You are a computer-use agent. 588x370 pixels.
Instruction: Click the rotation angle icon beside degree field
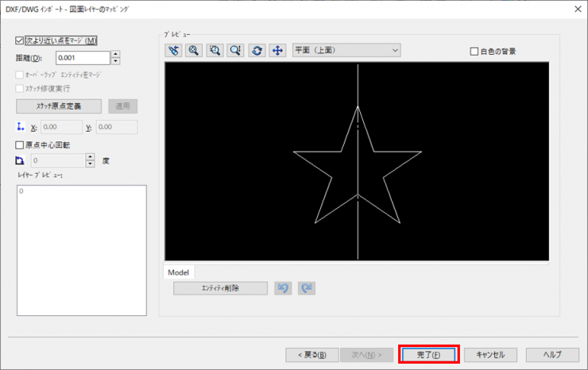tap(20, 160)
